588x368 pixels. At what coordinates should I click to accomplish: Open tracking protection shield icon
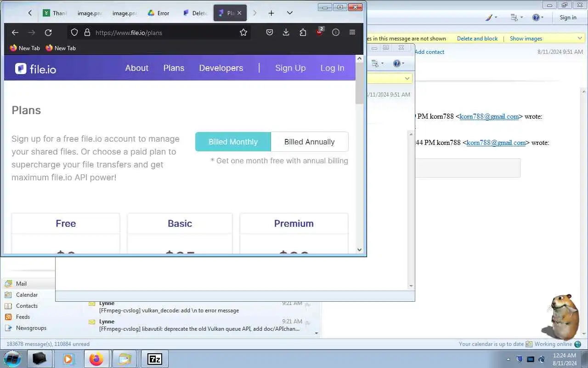[x=75, y=32]
